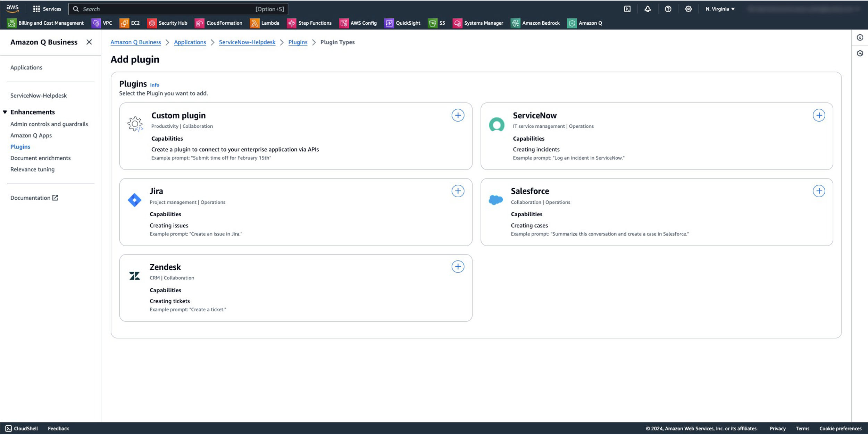Collapse the Enhancements section
This screenshot has height=435, width=868.
pos(5,112)
